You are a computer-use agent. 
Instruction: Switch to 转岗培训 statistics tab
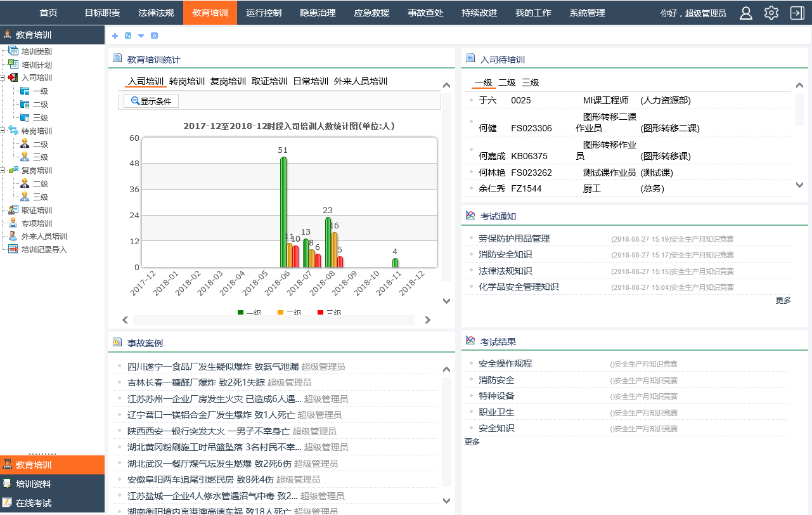187,81
